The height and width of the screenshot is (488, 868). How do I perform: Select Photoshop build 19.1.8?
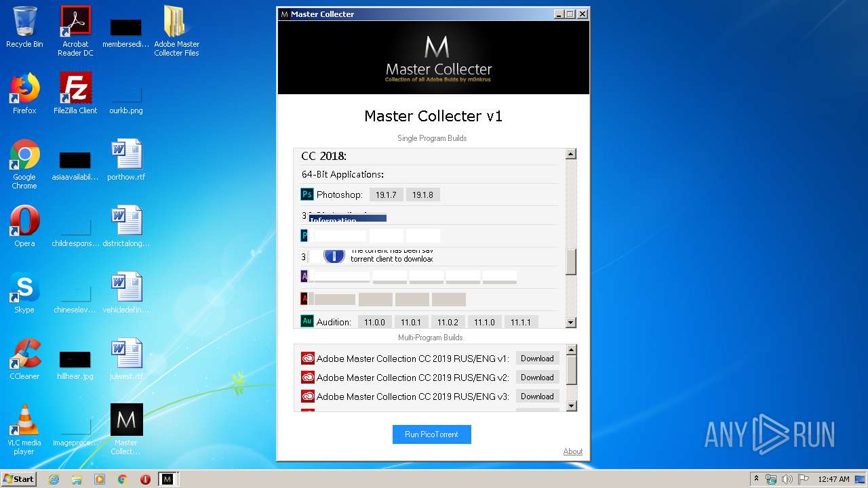coord(422,195)
